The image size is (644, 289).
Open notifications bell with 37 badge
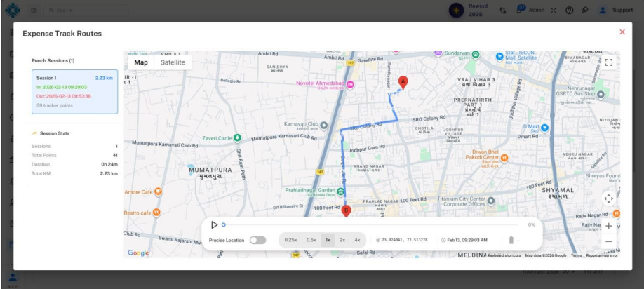(x=520, y=9)
